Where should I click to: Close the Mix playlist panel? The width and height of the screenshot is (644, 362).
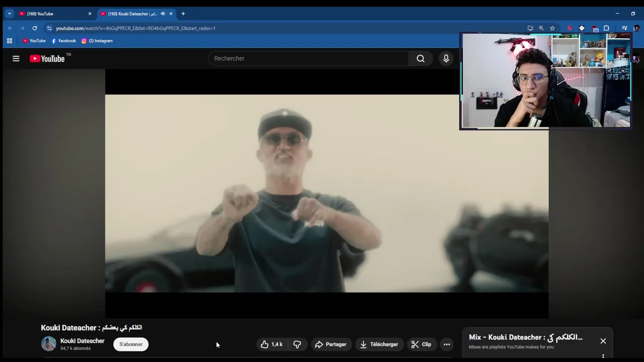tap(603, 341)
